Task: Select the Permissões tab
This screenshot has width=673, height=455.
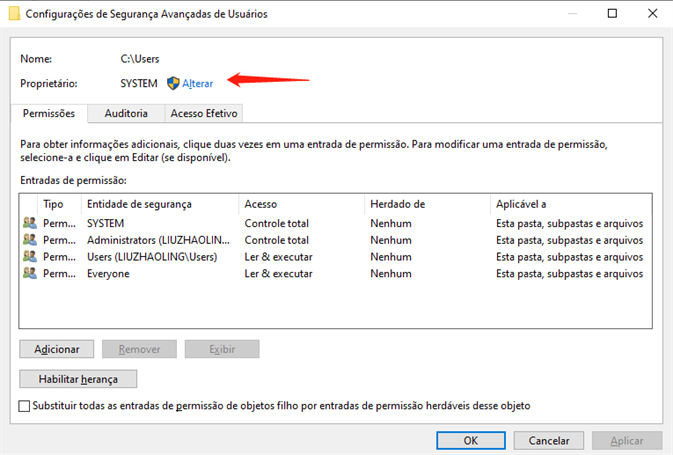Action: 49,113
